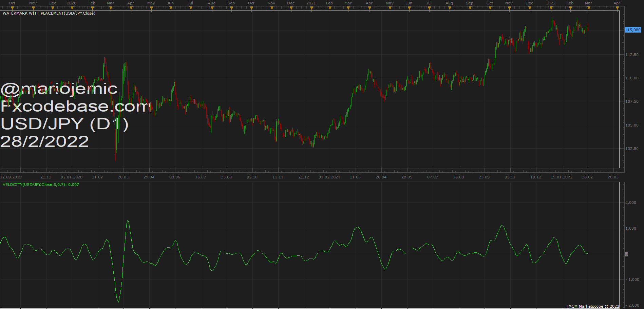Click the 12.09.2019 date label

[x=11, y=177]
